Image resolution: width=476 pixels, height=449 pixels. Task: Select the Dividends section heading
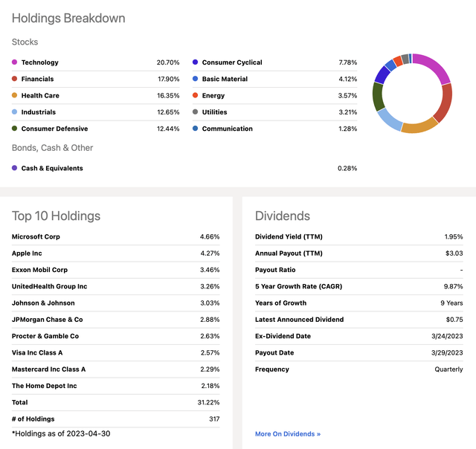pos(283,216)
